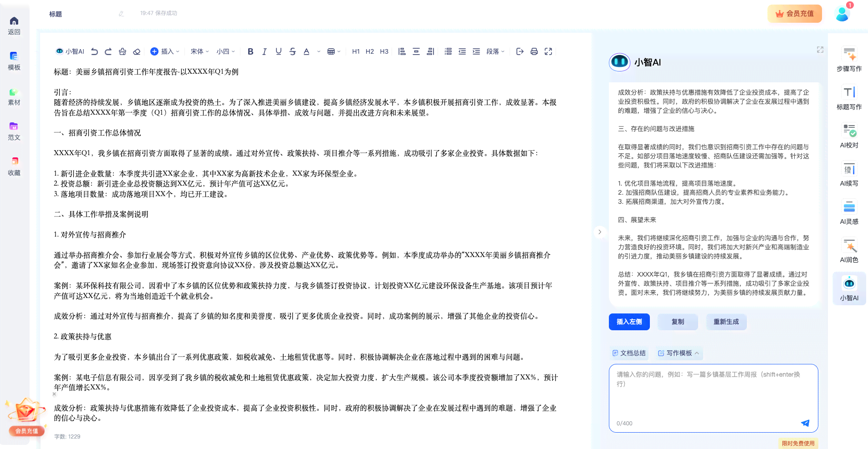Viewport: 868px width, 449px height.
Task: Enter fullscreen editing mode
Action: click(548, 51)
